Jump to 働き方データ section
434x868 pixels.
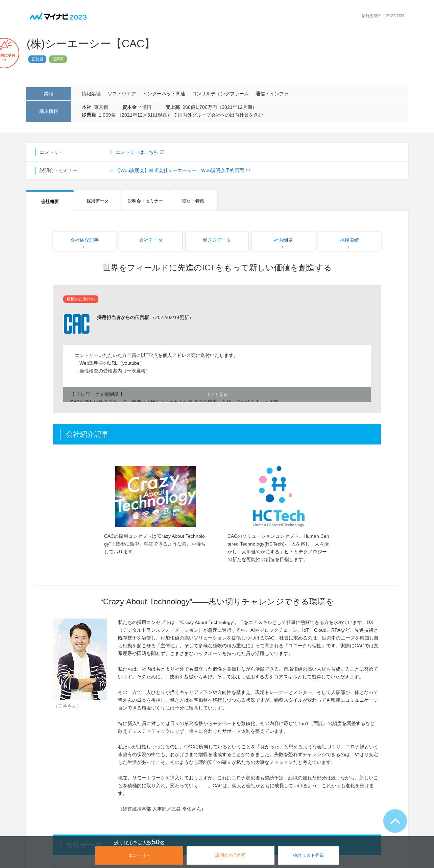tap(217, 242)
